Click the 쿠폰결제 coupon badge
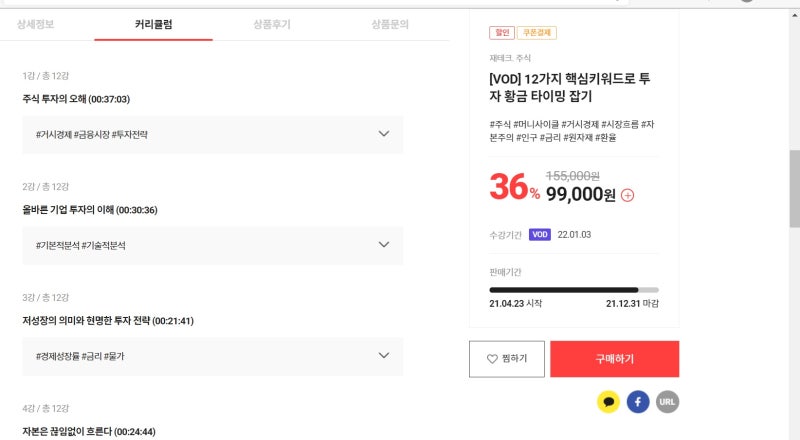800x440 pixels. point(537,33)
